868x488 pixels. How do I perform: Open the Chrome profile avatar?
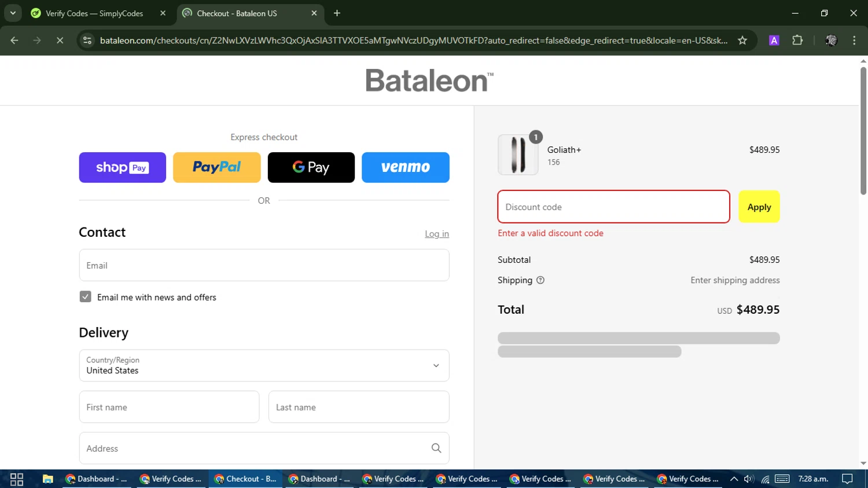coord(832,41)
